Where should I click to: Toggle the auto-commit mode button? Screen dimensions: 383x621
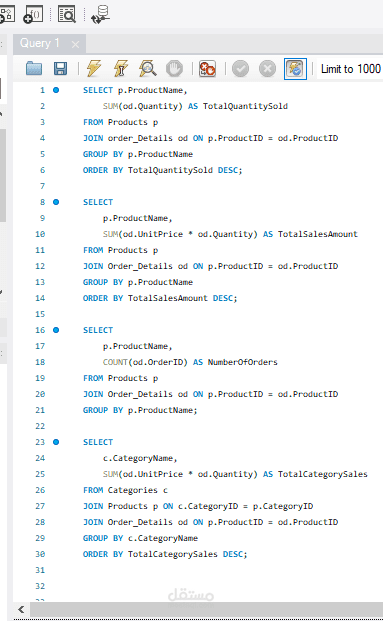[x=295, y=69]
